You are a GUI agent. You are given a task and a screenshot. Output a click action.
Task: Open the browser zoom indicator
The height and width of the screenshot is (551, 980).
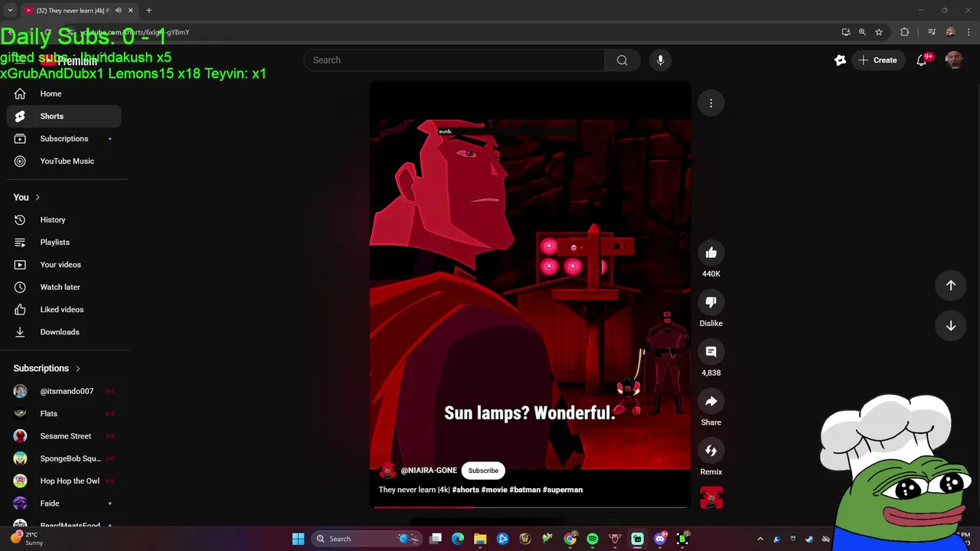tap(862, 32)
